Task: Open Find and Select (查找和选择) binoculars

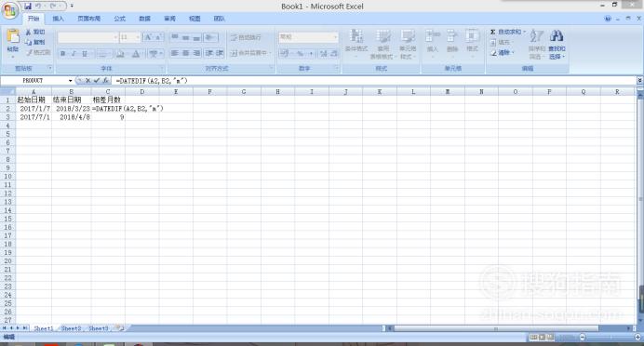Action: [x=557, y=44]
